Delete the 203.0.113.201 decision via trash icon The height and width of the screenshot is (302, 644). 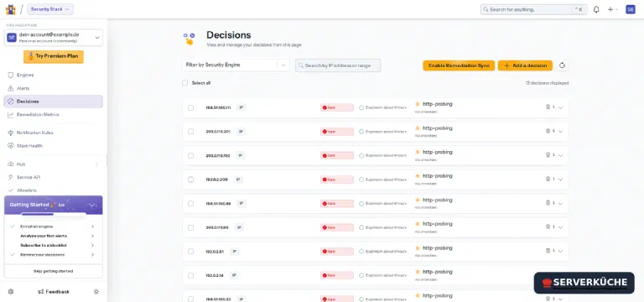point(548,131)
